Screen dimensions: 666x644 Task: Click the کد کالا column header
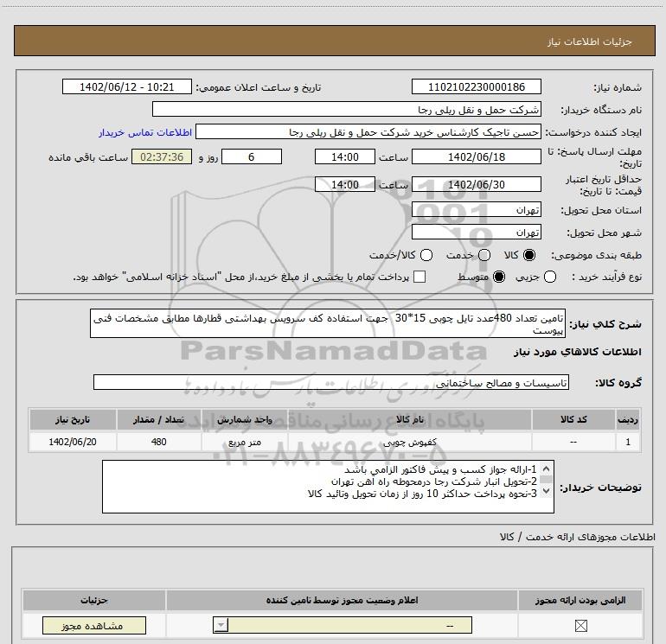[573, 419]
